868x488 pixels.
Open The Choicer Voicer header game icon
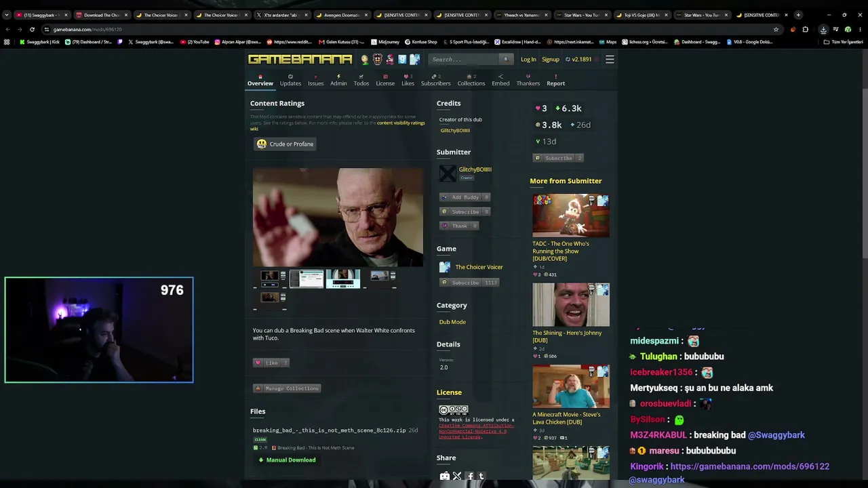coord(414,60)
